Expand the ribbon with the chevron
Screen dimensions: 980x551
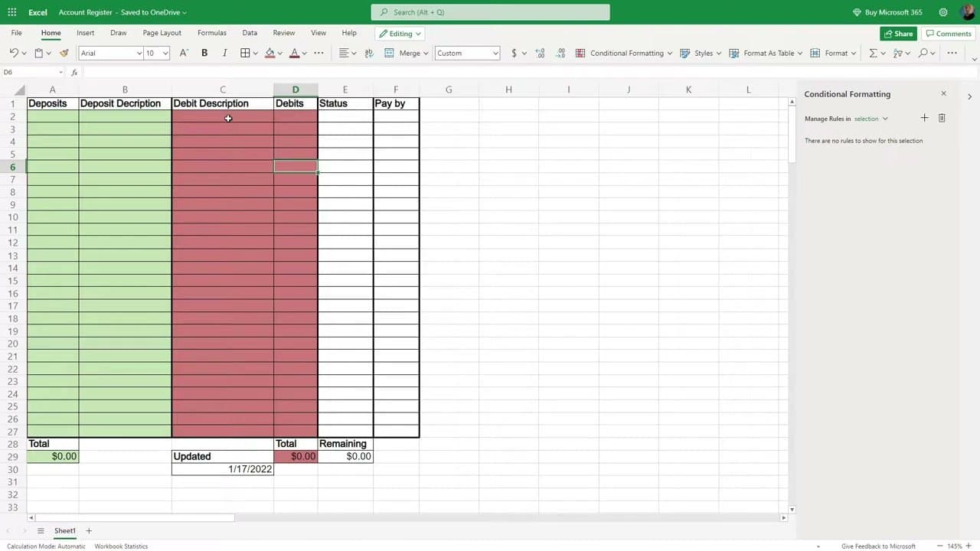coord(974,59)
